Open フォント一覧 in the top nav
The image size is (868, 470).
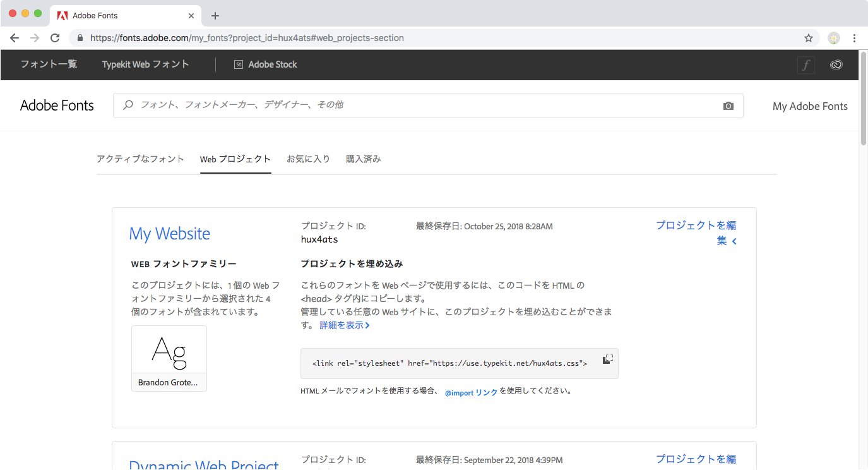coord(49,64)
